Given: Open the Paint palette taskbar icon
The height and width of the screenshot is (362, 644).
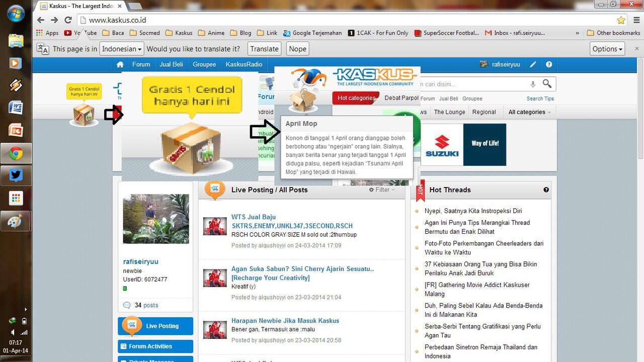Looking at the screenshot, I should click(x=16, y=221).
